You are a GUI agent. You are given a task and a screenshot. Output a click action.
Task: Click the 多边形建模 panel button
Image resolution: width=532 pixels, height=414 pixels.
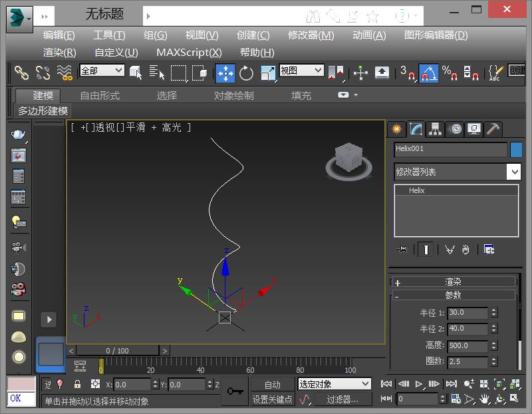[43, 110]
